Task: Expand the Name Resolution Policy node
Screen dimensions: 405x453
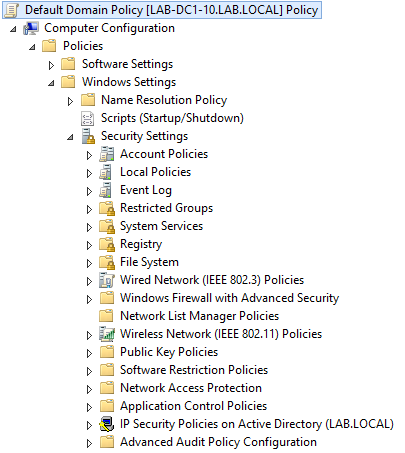Action: point(70,101)
